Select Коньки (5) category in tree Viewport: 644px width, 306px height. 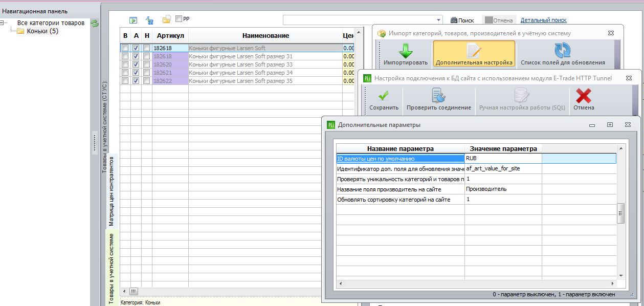(x=42, y=31)
